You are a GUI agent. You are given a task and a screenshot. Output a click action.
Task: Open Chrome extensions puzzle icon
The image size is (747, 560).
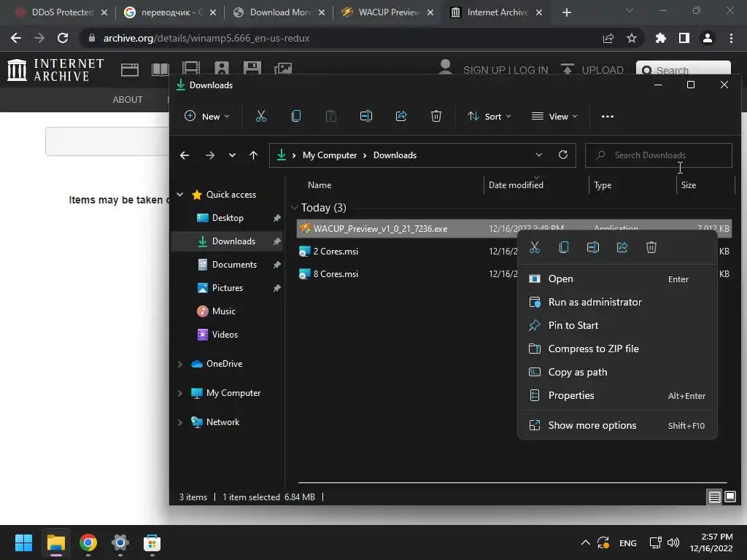click(661, 38)
